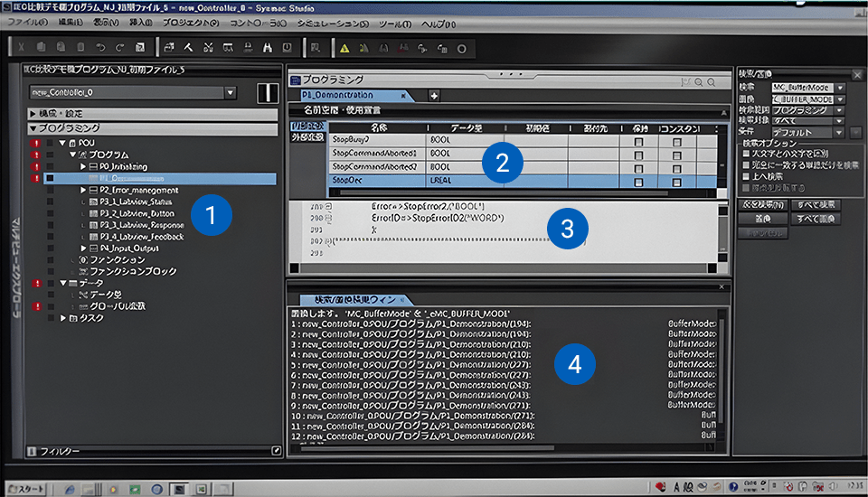868x497 pixels.
Task: Click the Delete toolbar icon
Action: tap(80, 47)
